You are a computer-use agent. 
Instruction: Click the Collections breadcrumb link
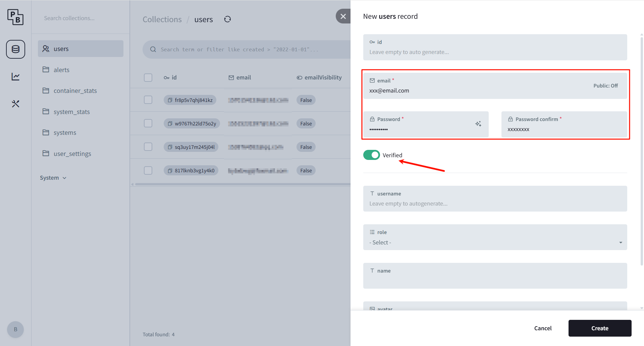(162, 19)
